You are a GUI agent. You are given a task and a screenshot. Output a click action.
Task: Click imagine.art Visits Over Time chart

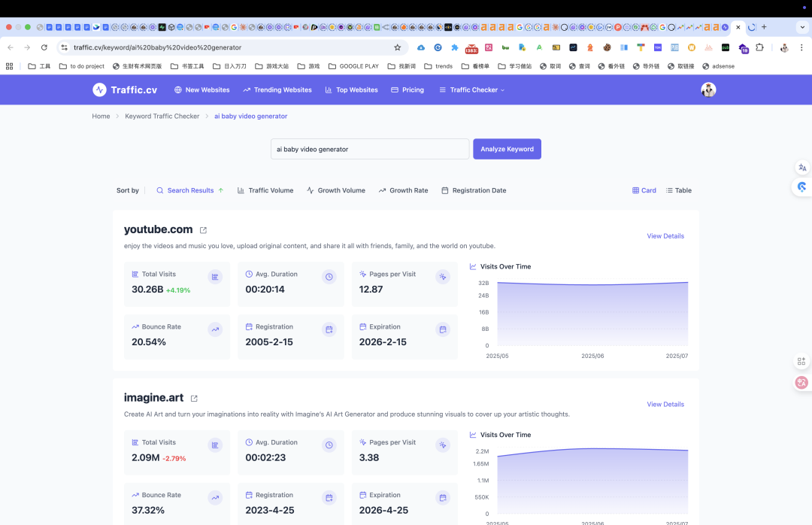592,481
